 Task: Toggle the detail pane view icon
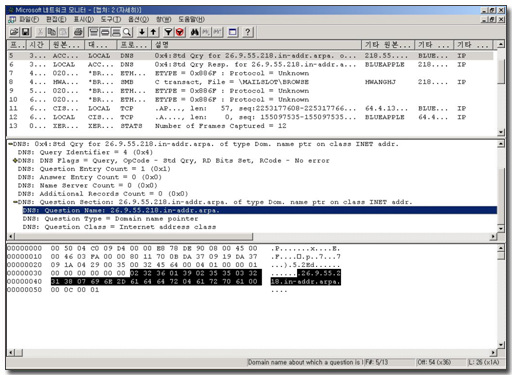(105, 32)
